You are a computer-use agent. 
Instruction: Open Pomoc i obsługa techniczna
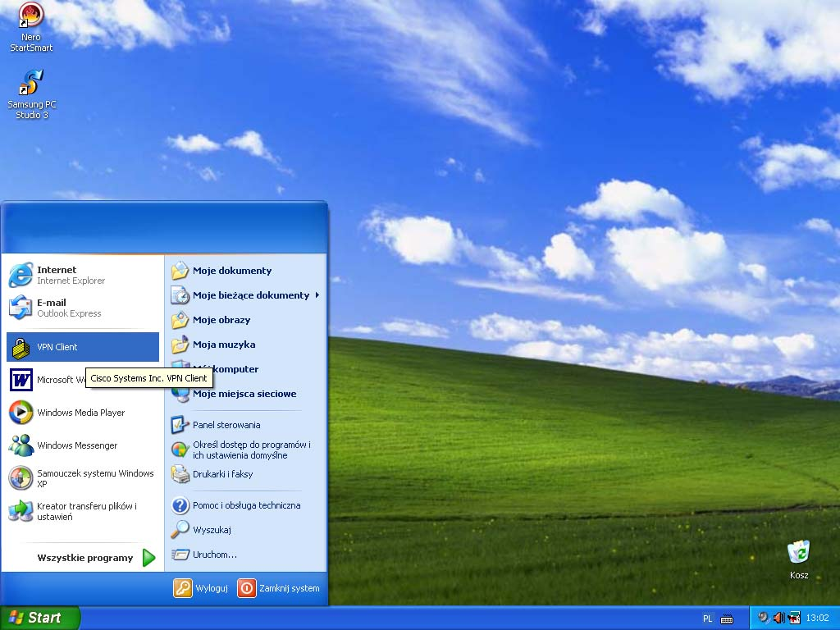(x=244, y=505)
